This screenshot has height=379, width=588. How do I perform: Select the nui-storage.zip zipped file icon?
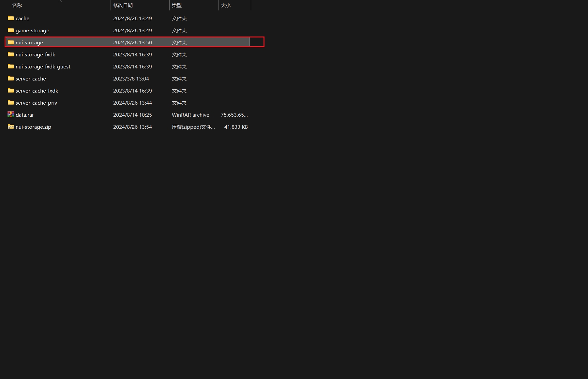11,127
